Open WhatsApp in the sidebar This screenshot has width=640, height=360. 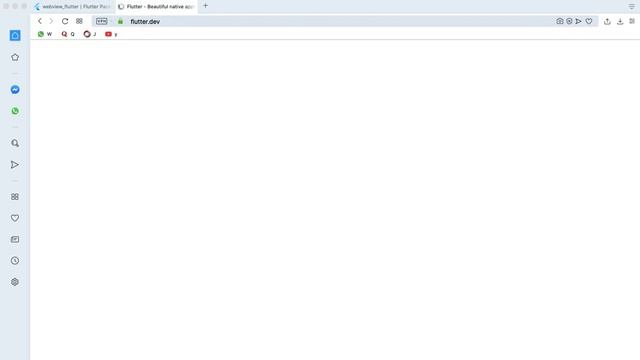[15, 111]
